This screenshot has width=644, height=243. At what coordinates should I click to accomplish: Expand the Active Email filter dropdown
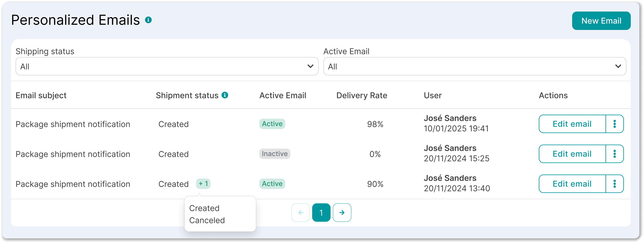475,66
